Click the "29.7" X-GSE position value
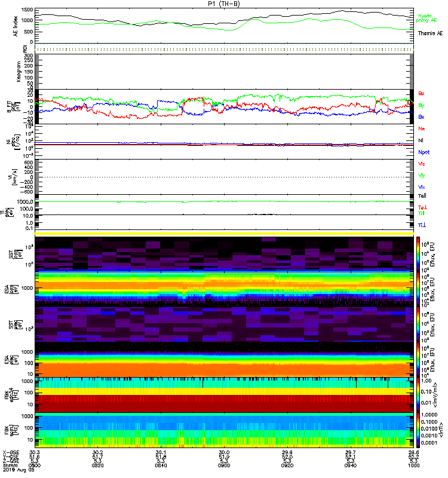 pos(351,452)
